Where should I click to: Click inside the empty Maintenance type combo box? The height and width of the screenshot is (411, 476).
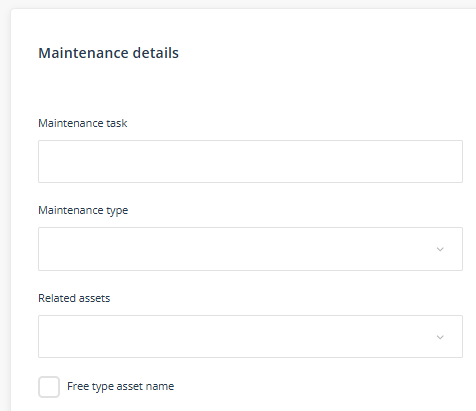(x=250, y=249)
